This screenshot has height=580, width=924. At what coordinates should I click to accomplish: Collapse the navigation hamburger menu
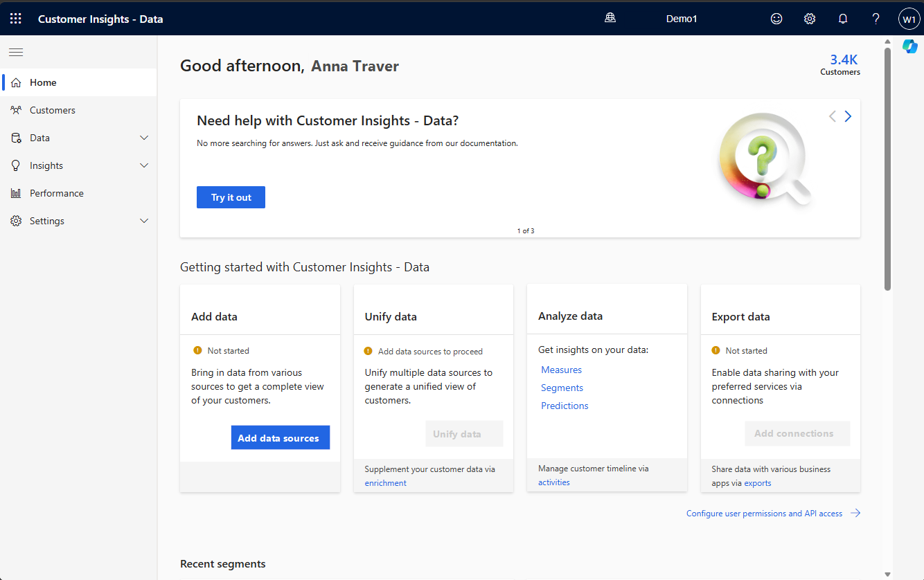pos(16,52)
